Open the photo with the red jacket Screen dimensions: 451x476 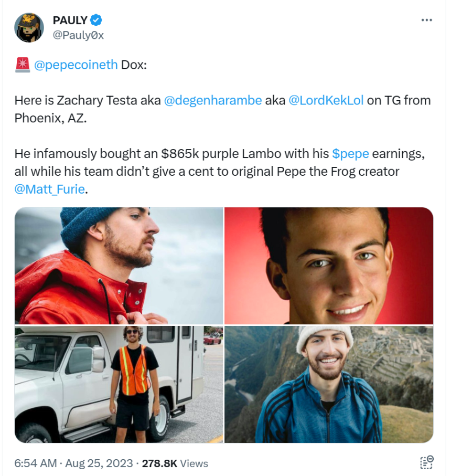tap(119, 266)
